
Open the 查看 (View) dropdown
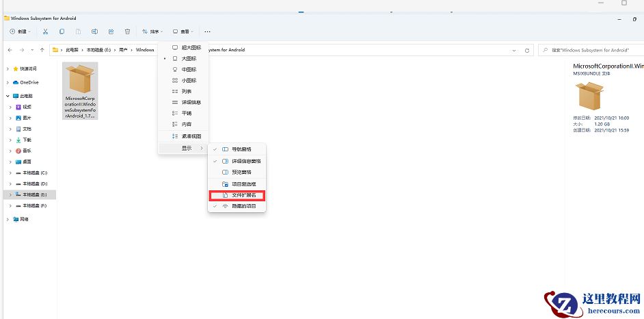(183, 31)
